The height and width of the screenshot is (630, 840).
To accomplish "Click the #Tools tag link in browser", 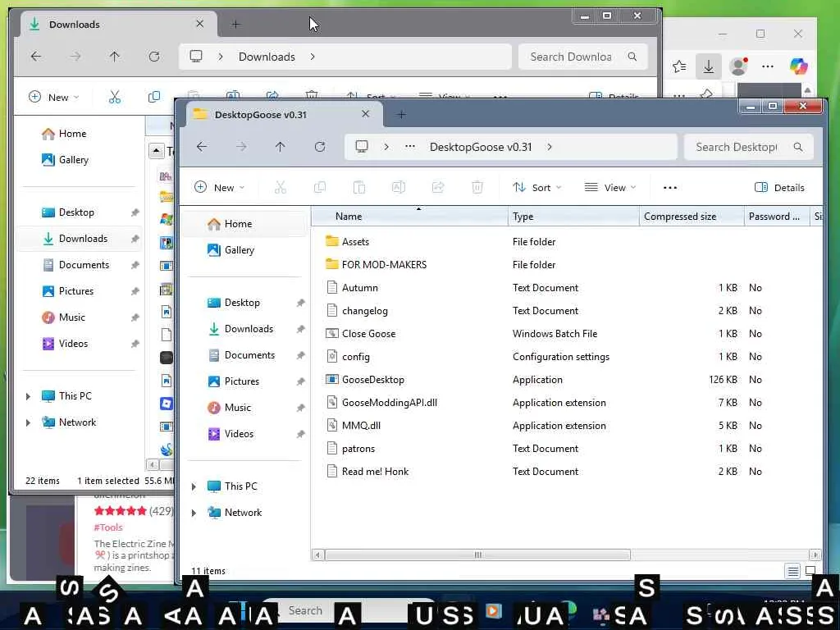I will (x=108, y=527).
